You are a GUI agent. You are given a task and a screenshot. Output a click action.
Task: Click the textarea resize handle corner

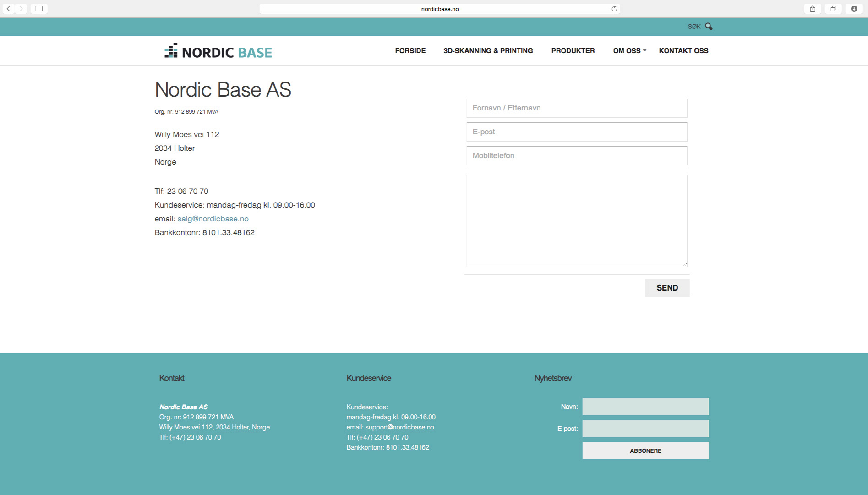click(x=685, y=264)
